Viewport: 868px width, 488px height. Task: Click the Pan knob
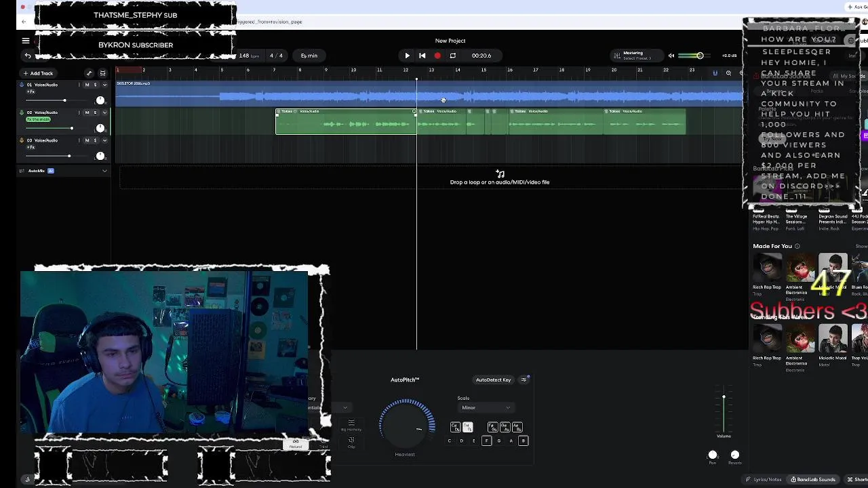pyautogui.click(x=713, y=455)
